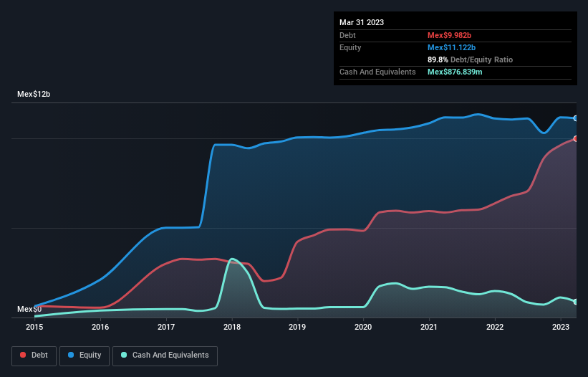Toggle the Debt series legend button
This screenshot has height=377, width=588.
click(x=34, y=355)
